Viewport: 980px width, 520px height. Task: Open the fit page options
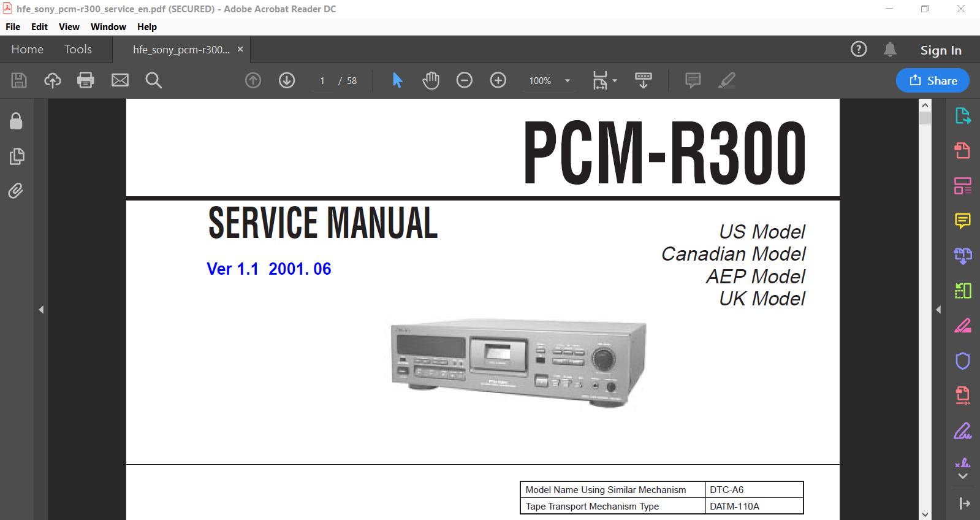point(604,80)
